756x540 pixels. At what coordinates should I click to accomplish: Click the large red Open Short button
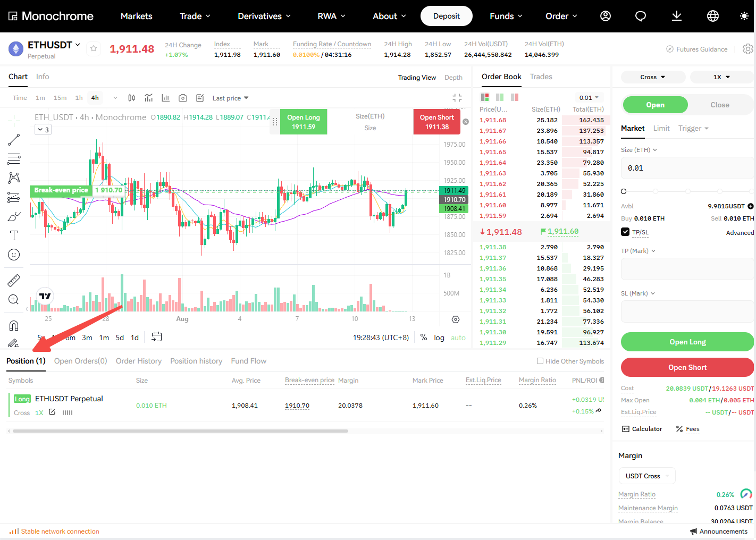(687, 367)
